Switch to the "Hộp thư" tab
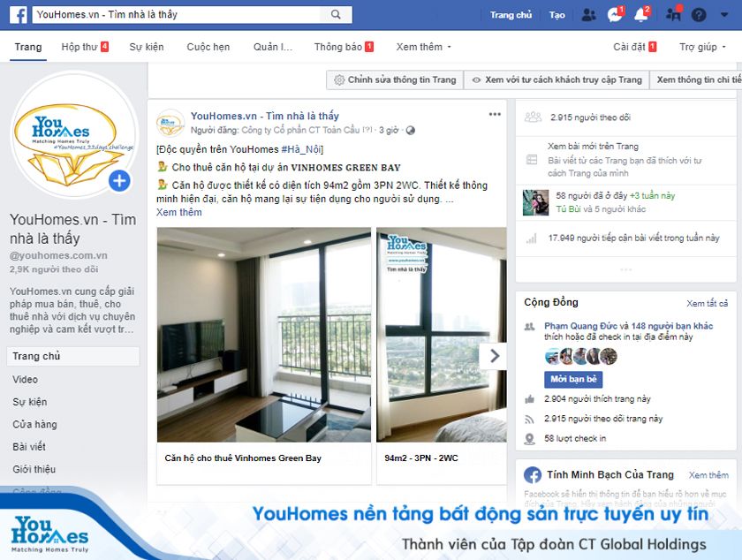 [x=85, y=47]
